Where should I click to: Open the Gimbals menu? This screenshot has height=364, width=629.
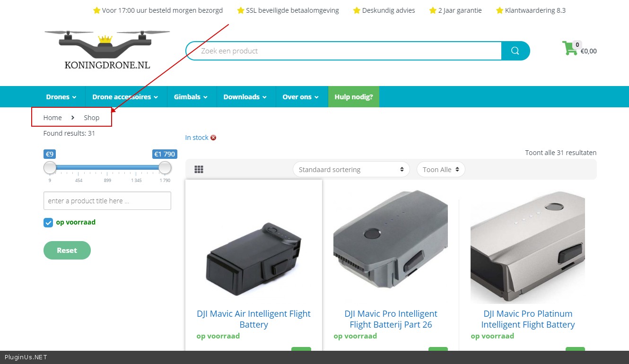pyautogui.click(x=191, y=97)
